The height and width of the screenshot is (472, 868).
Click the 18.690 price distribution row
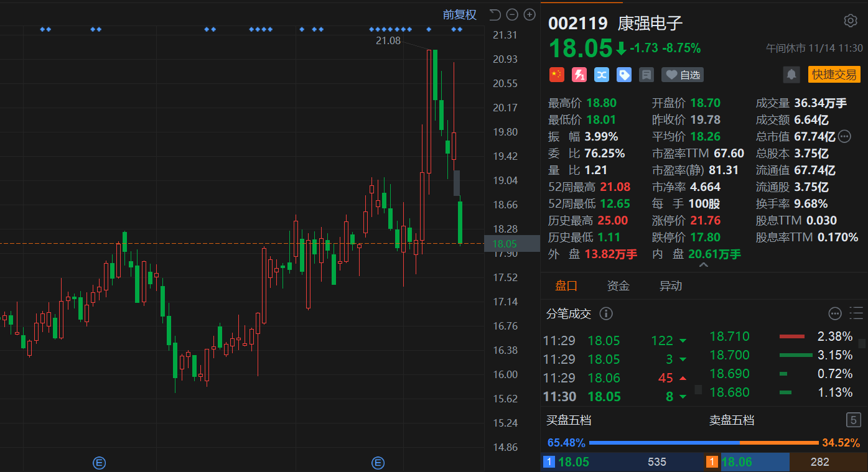click(781, 374)
